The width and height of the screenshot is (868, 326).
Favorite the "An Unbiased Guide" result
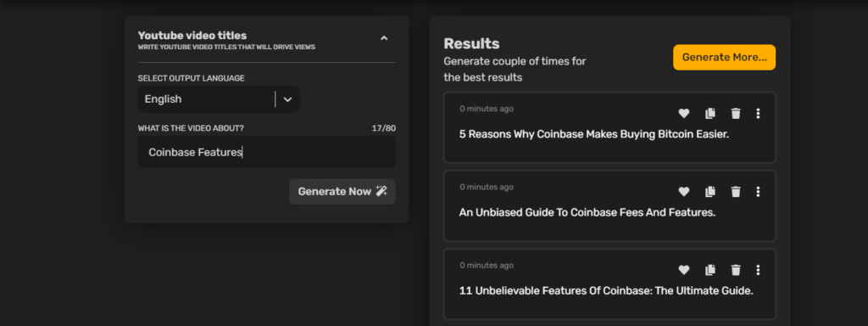click(684, 191)
